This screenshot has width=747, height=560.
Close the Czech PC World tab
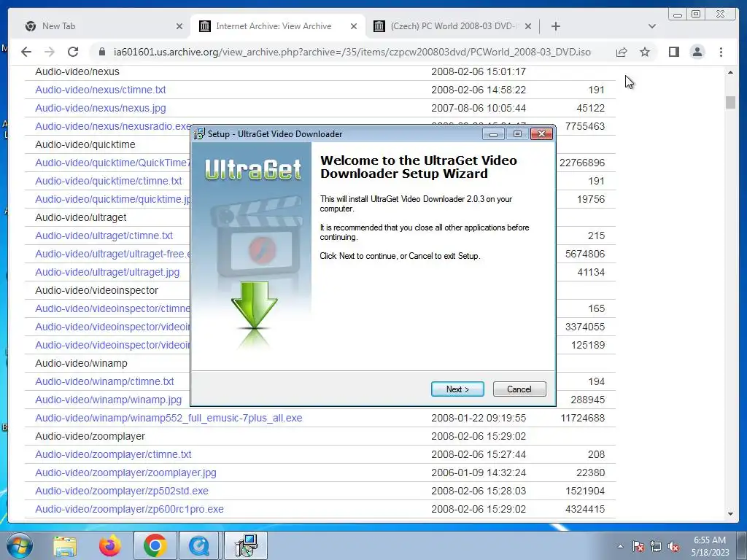tap(528, 26)
